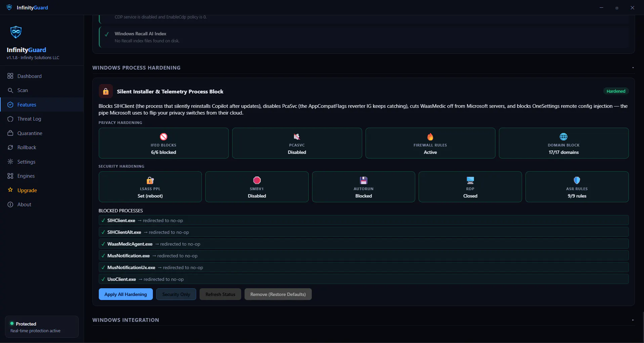Open the About page
The height and width of the screenshot is (343, 644).
tap(42, 205)
